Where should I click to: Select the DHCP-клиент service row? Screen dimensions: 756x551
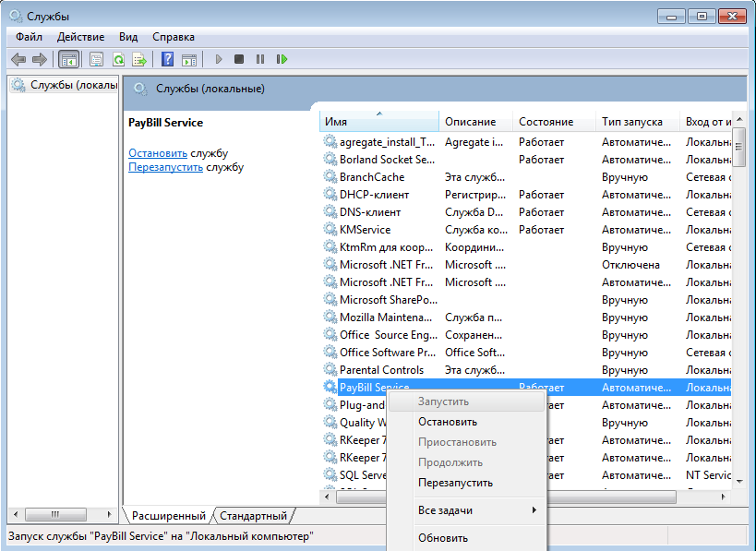(374, 195)
